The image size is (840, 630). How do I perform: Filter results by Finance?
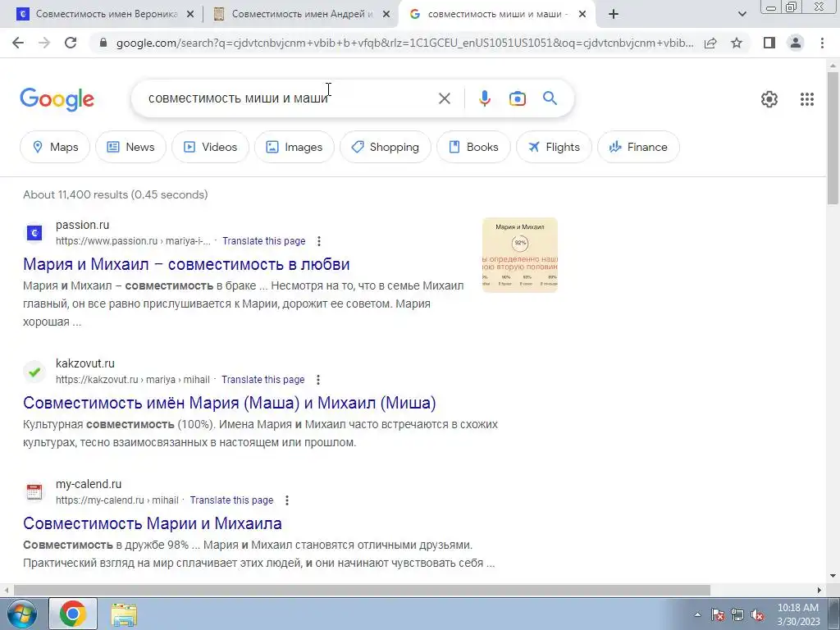pyautogui.click(x=638, y=147)
